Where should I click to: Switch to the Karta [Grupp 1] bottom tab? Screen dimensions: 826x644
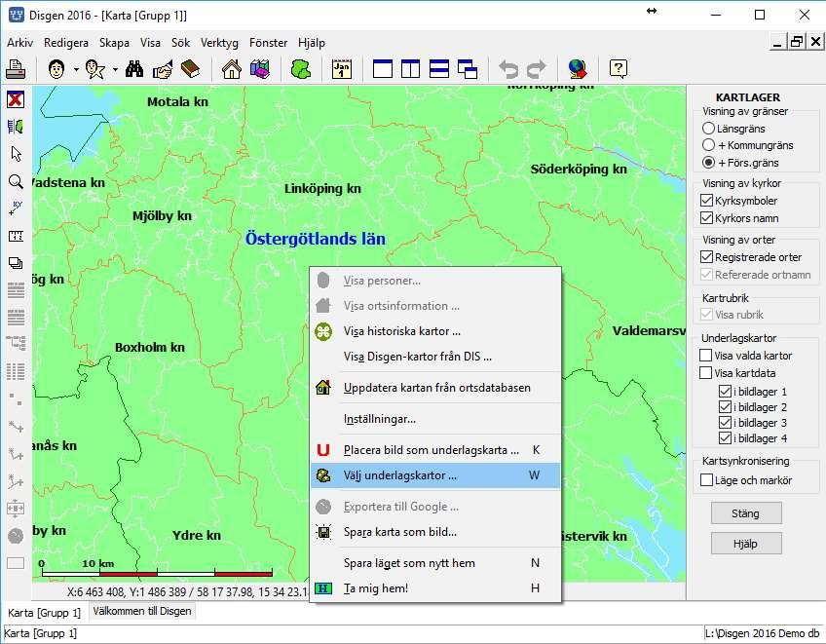[x=45, y=613]
